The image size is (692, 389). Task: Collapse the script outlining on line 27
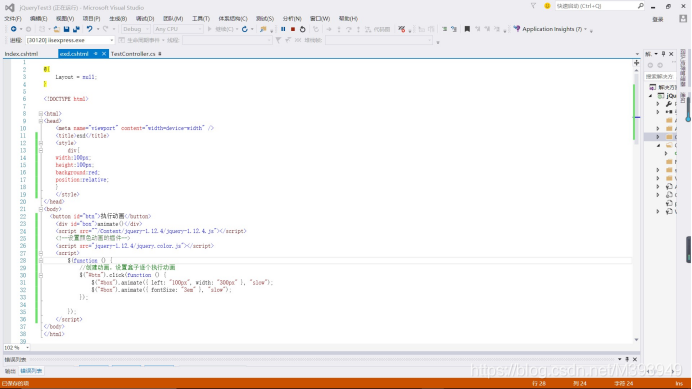41,253
